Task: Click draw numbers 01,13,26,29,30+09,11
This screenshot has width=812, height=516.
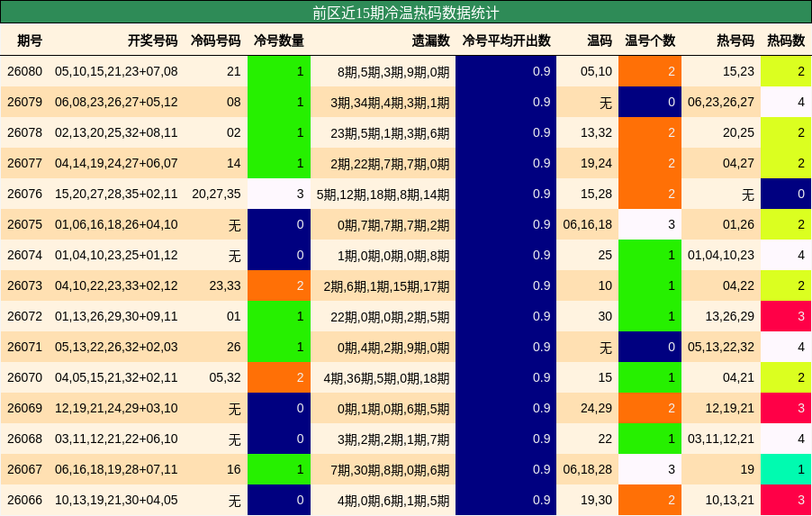Action: point(116,316)
